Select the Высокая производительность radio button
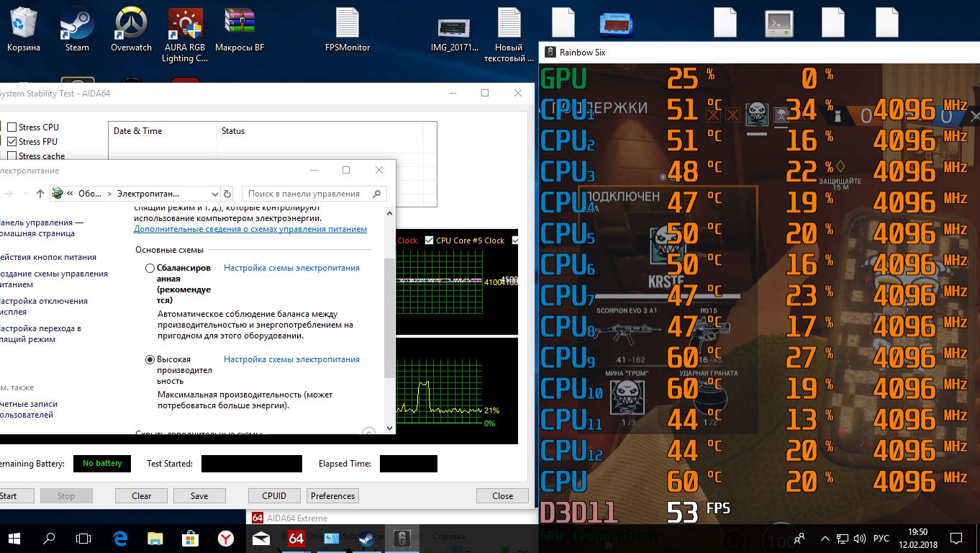 [x=150, y=359]
